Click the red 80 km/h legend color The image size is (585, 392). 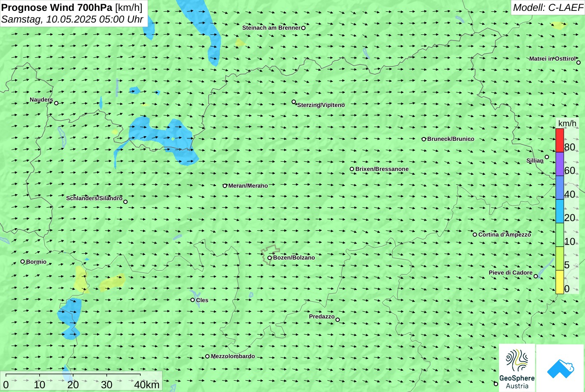(x=560, y=140)
